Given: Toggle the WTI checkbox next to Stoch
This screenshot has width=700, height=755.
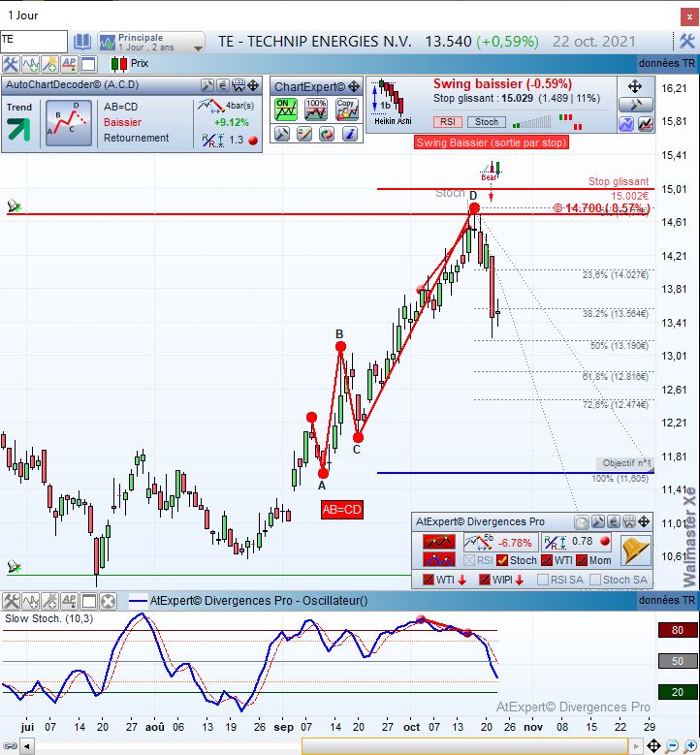Looking at the screenshot, I should click(547, 560).
